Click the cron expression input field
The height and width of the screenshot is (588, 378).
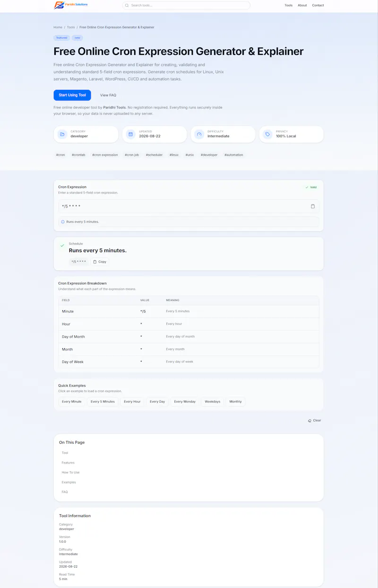189,206
